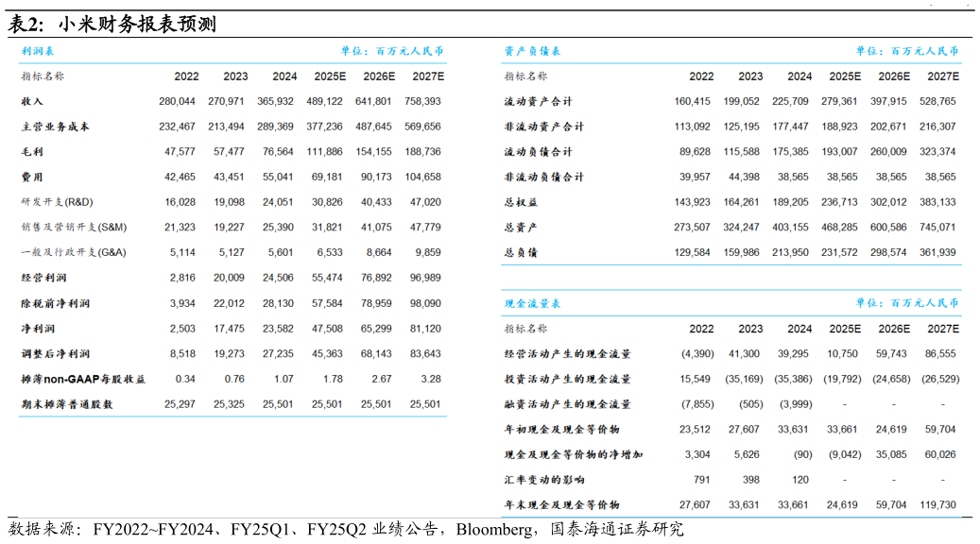Select the 总资产 row label
This screenshot has height=544, width=980.
click(521, 228)
